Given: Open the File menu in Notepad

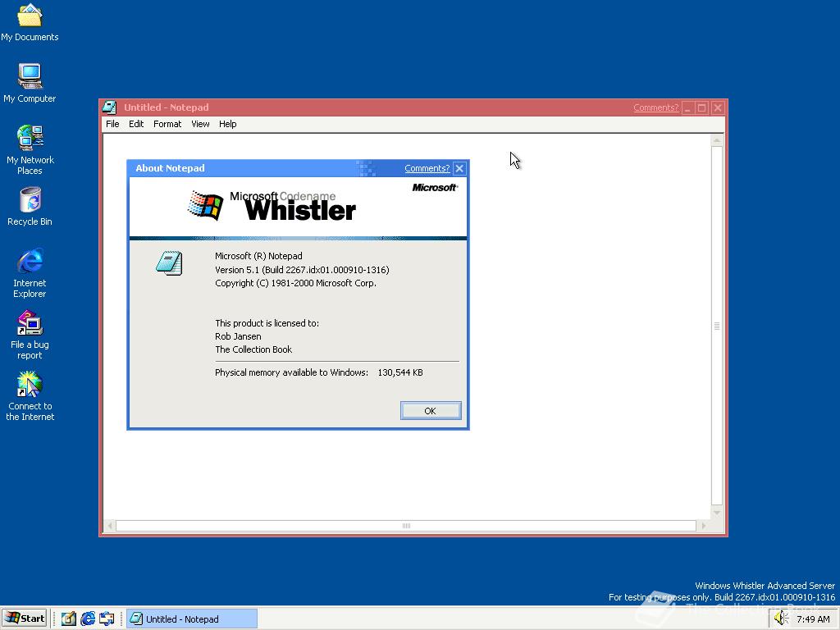Looking at the screenshot, I should point(112,124).
